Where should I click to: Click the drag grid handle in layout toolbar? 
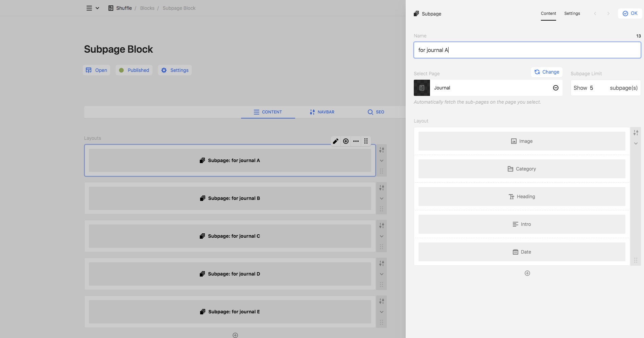tap(366, 141)
